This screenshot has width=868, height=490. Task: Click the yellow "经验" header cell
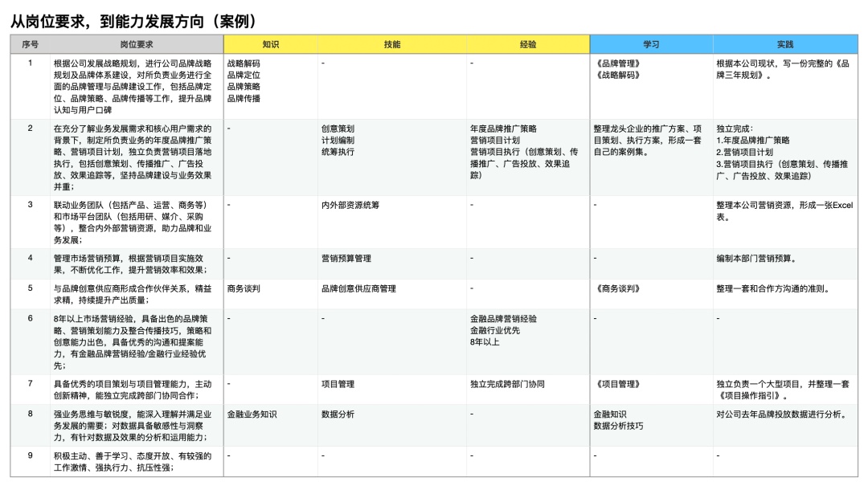(x=528, y=45)
